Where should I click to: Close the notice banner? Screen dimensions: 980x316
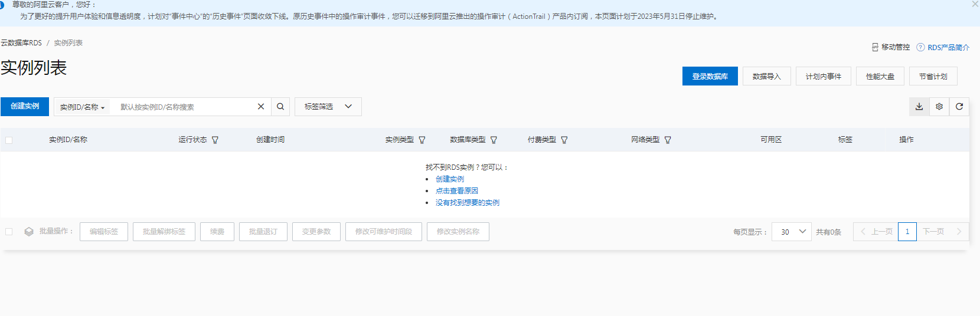975,4
